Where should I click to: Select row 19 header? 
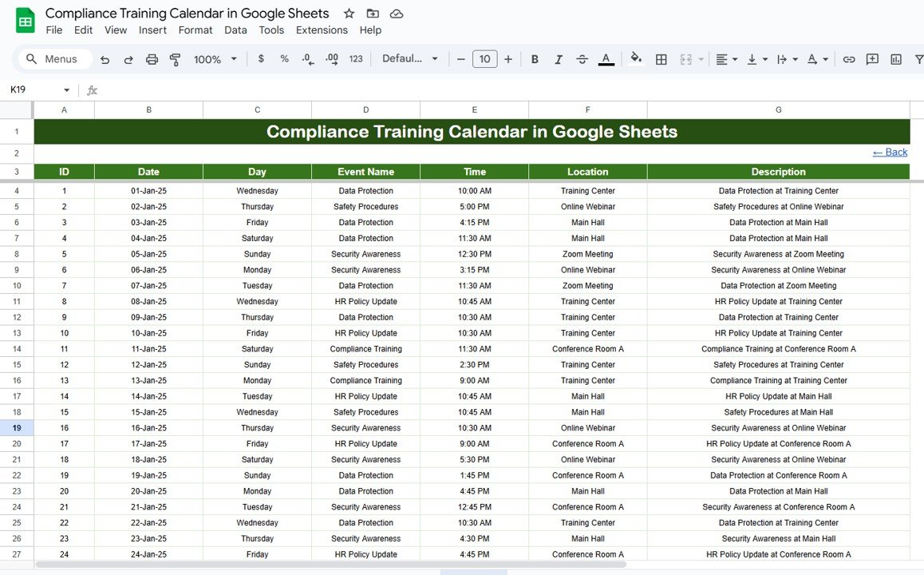click(x=17, y=428)
